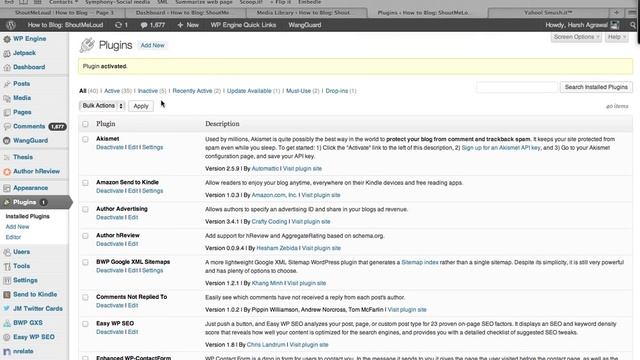Open the New content menu in admin bar

(188, 25)
